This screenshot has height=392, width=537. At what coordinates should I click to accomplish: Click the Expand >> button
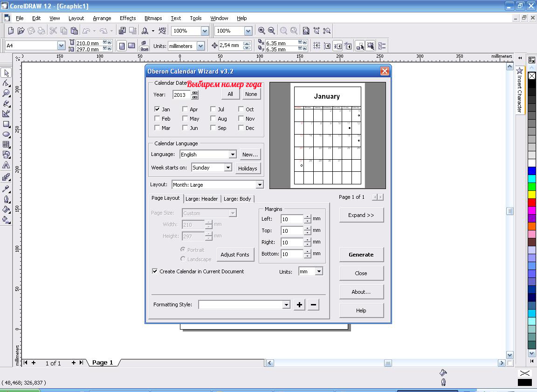pos(361,215)
